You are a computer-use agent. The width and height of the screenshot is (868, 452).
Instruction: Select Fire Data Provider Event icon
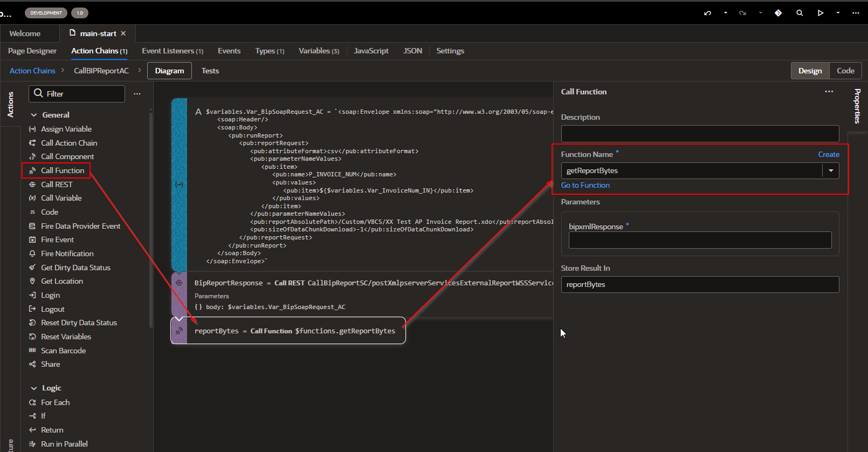(x=32, y=226)
